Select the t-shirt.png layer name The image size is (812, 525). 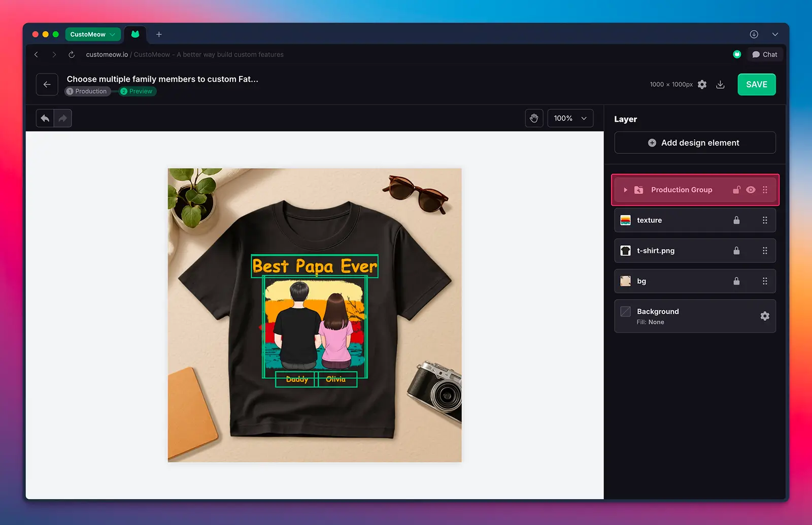[x=656, y=251]
